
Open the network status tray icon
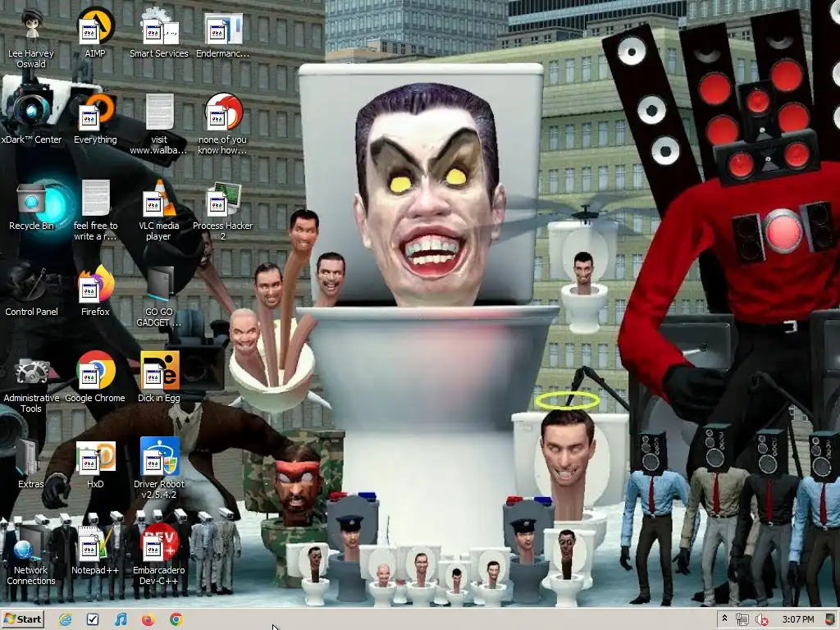click(742, 620)
